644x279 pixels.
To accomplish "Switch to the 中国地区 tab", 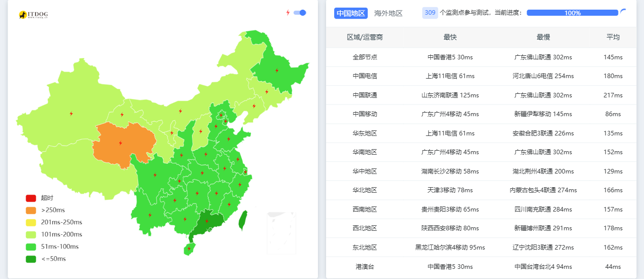I will click(351, 13).
